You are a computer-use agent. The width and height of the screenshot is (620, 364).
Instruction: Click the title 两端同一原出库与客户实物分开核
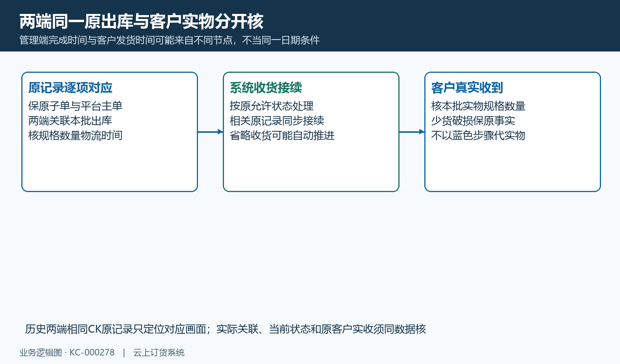pos(141,21)
